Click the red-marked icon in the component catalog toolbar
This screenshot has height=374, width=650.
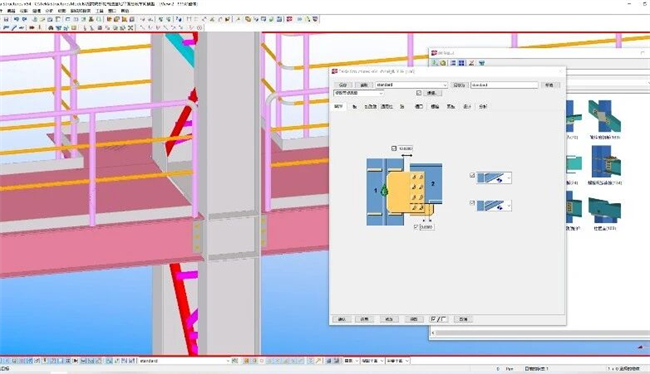(471, 63)
